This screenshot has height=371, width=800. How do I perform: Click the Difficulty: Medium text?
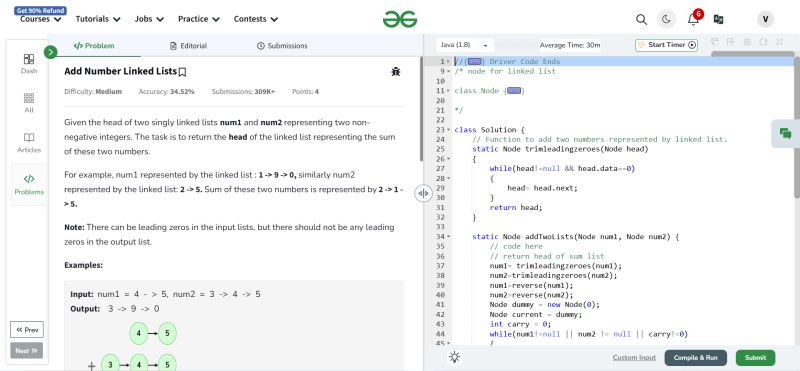pyautogui.click(x=93, y=92)
